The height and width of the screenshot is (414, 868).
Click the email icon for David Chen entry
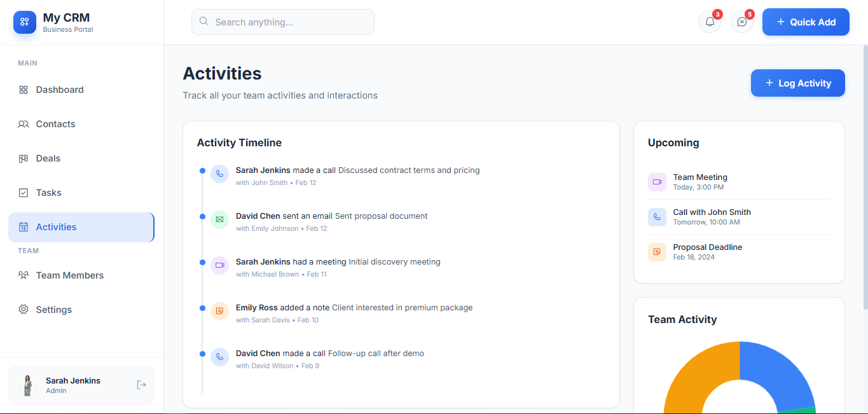[219, 220]
